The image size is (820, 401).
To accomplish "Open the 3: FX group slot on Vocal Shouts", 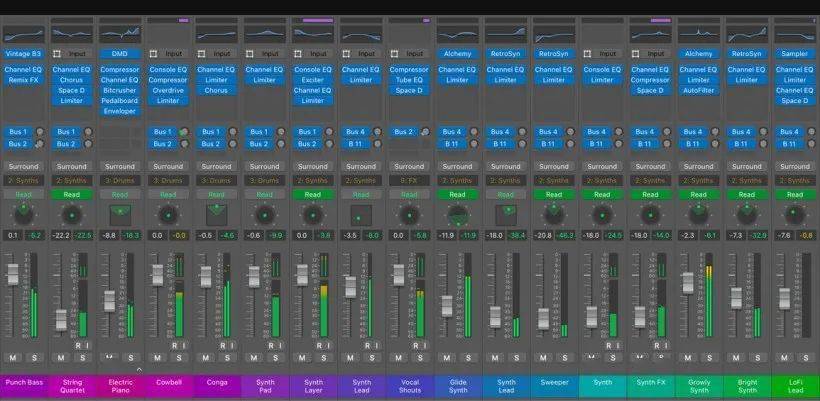I will click(x=409, y=180).
